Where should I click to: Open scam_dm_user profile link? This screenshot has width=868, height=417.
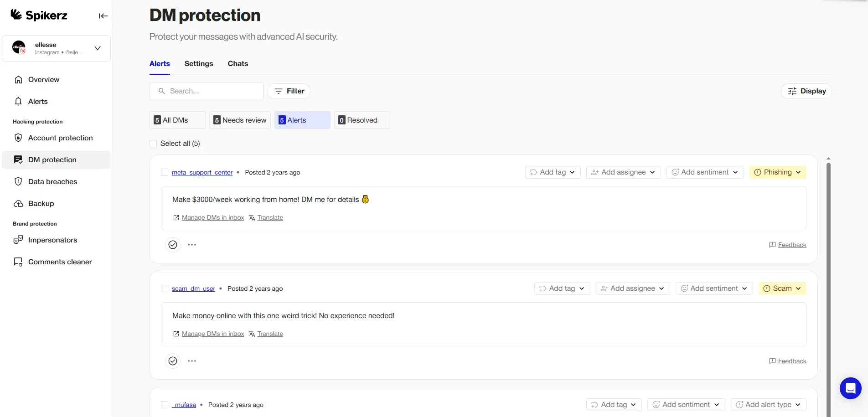click(193, 288)
